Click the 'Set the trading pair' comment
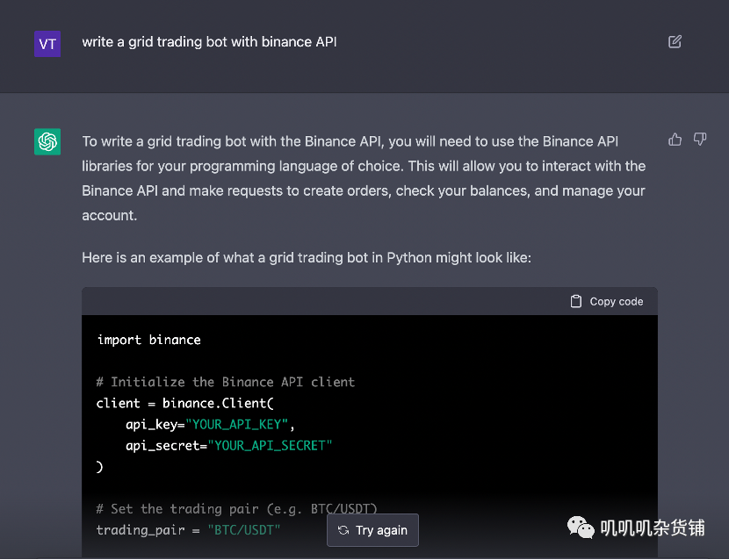This screenshot has height=560, width=729. [236, 509]
